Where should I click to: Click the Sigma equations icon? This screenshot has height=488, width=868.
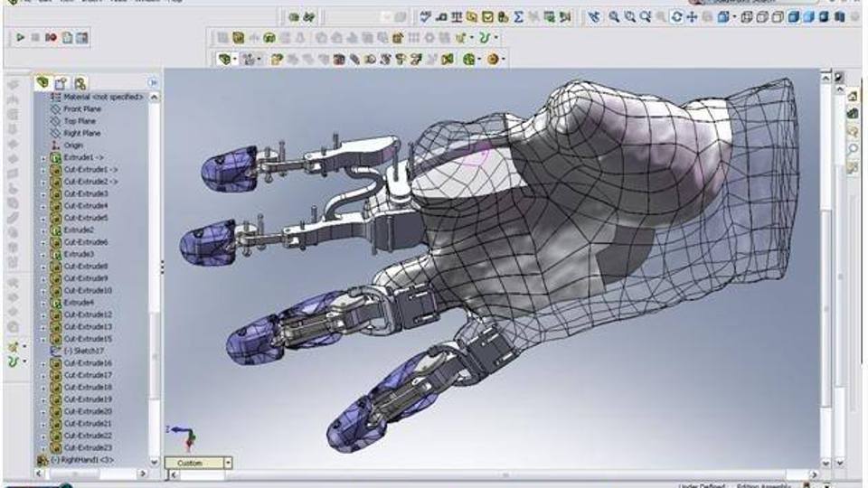pos(518,17)
